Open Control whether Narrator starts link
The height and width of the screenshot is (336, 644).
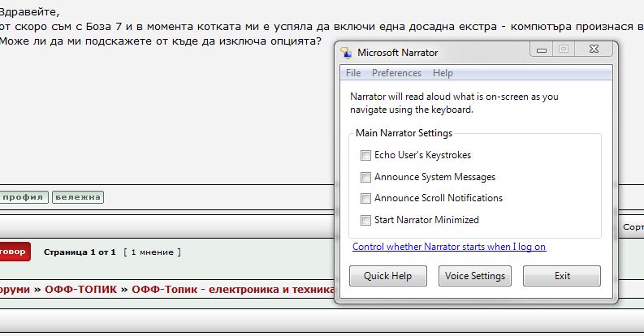pyautogui.click(x=448, y=247)
